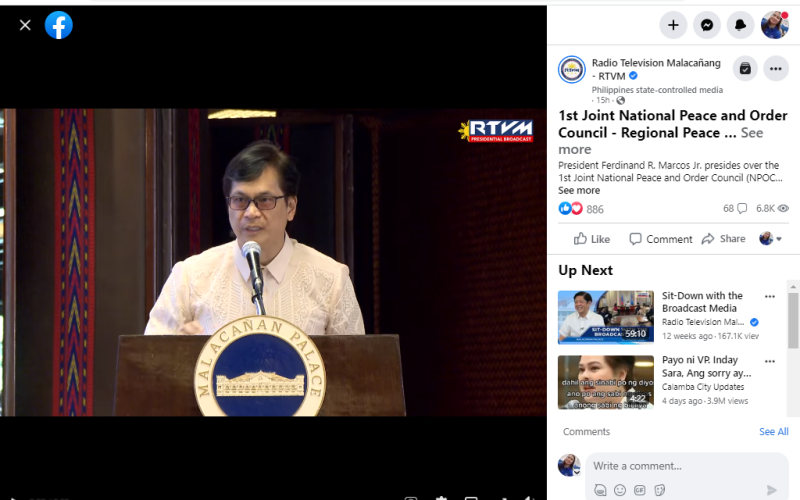
Task: Open the notifications bell
Action: [x=741, y=25]
